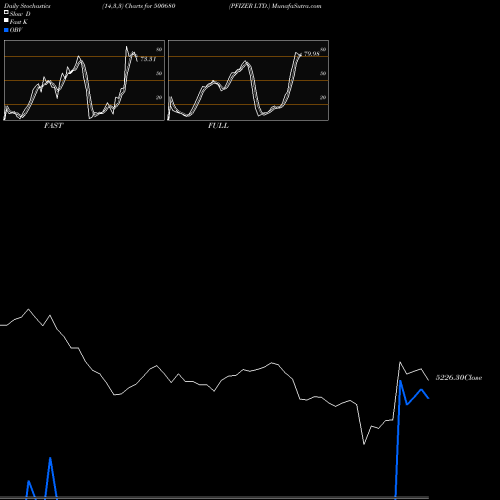This screenshot has width=500, height=500.
Task: Click the 'Fast K' legend label
Action: point(19,22)
